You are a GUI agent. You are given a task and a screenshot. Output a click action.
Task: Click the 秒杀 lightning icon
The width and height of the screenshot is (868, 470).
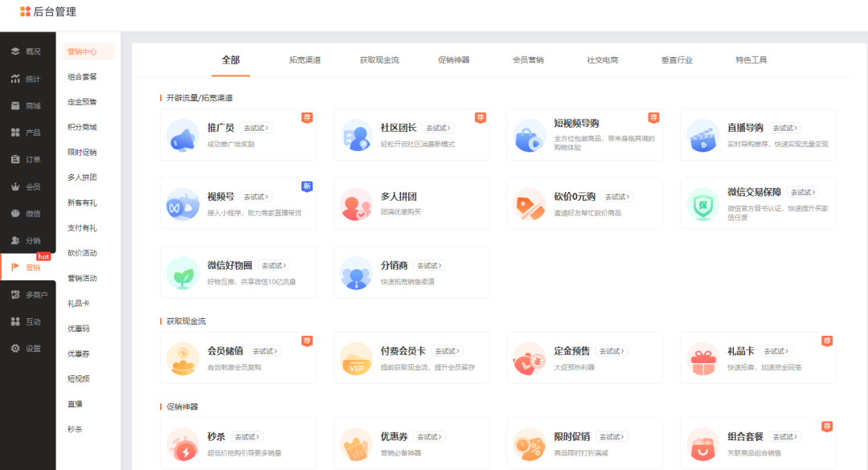click(182, 444)
